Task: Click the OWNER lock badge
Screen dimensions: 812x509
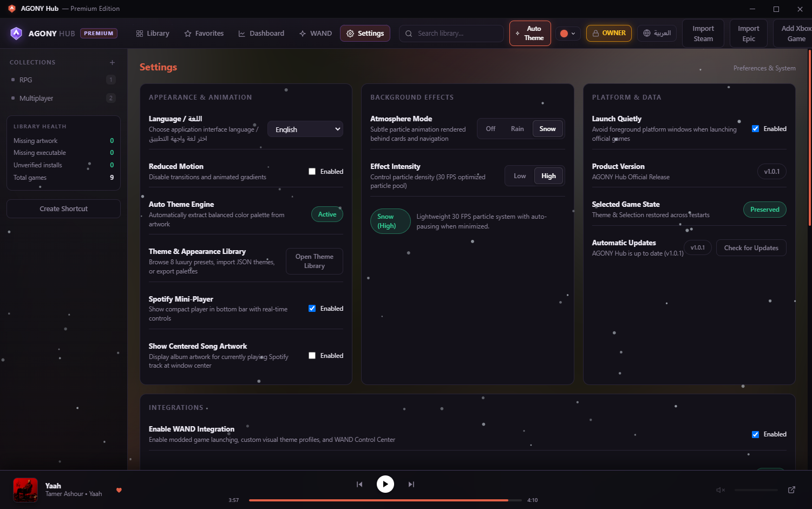Action: [609, 33]
